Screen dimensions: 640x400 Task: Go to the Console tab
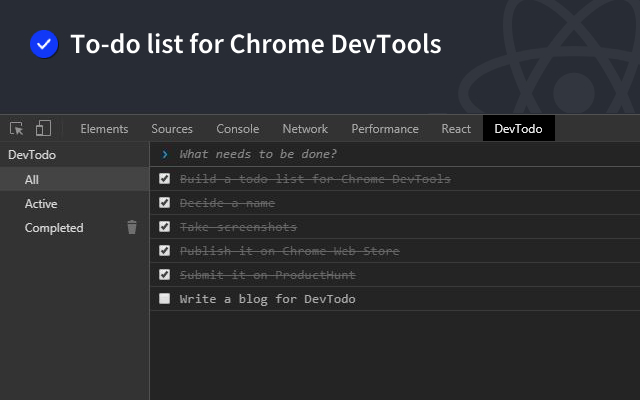238,129
